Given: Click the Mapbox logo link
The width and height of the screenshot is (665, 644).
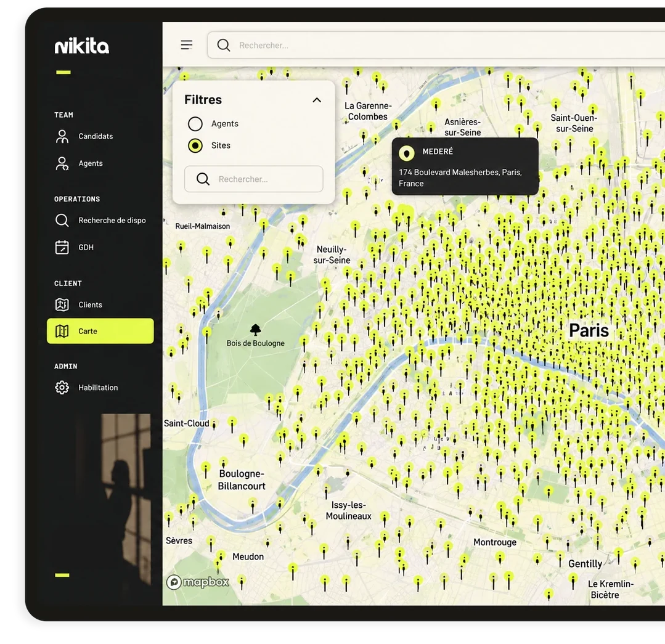Looking at the screenshot, I should tap(198, 582).
